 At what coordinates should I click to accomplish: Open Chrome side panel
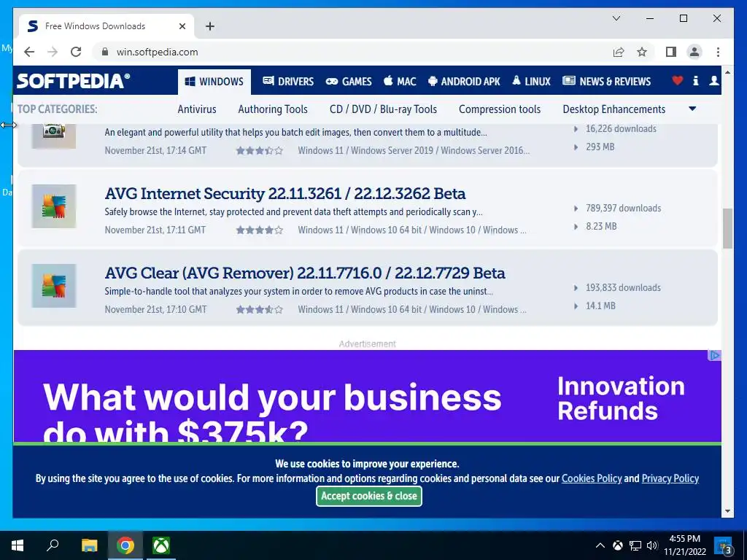click(x=671, y=52)
